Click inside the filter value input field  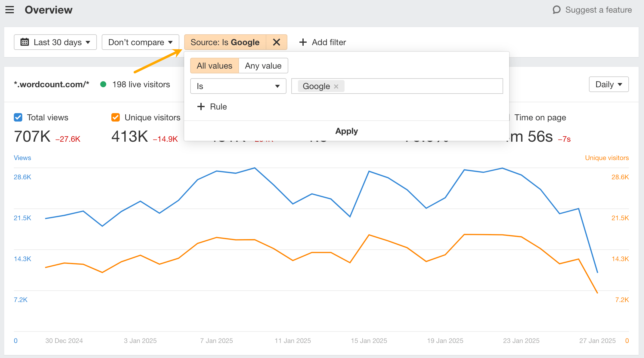[x=421, y=86]
